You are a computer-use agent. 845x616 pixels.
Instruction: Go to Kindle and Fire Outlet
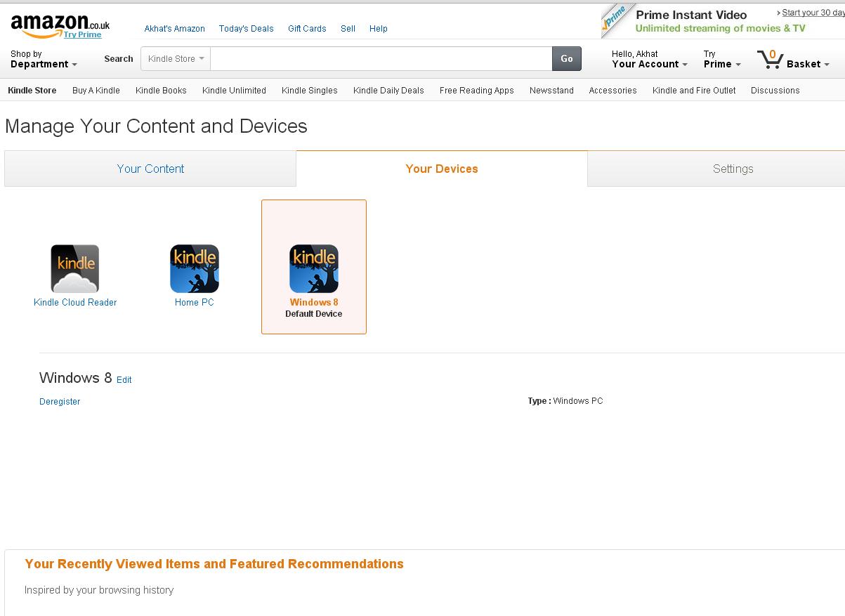point(694,91)
